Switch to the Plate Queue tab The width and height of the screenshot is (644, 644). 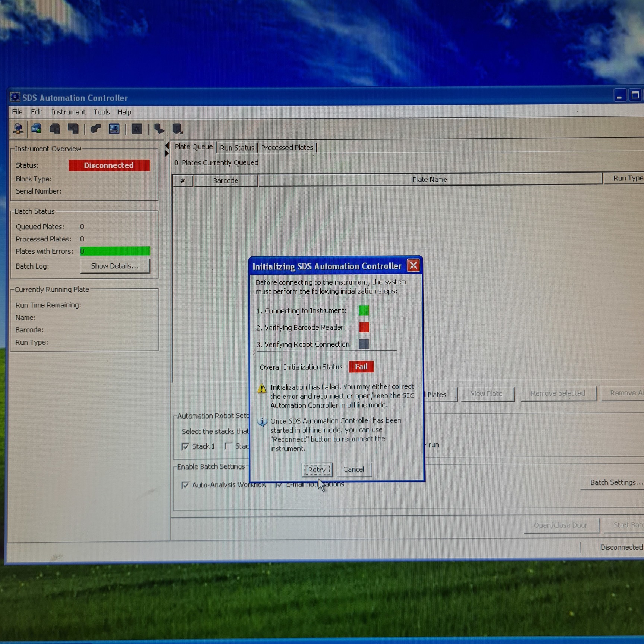[193, 147]
